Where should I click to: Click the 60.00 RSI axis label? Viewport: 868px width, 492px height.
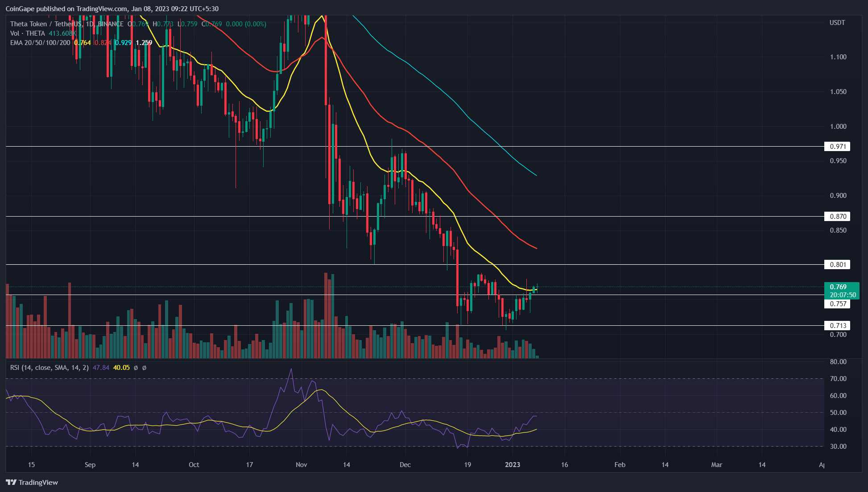coord(838,396)
